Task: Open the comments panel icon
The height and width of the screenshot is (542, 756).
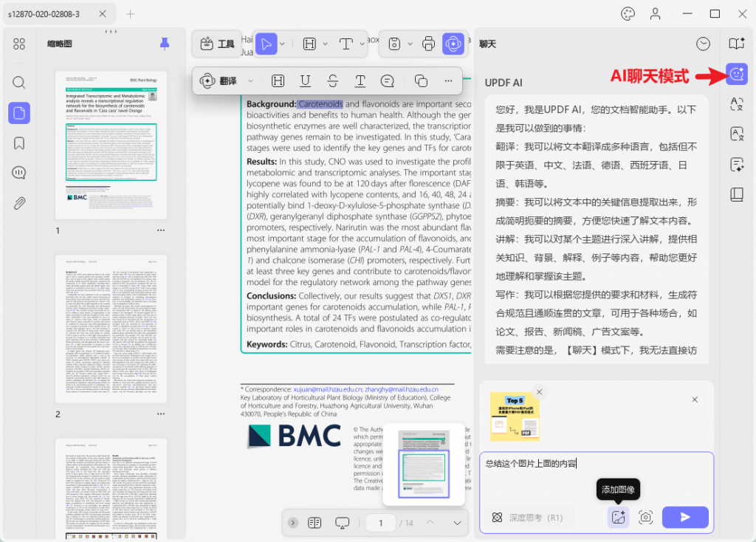Action: [19, 173]
